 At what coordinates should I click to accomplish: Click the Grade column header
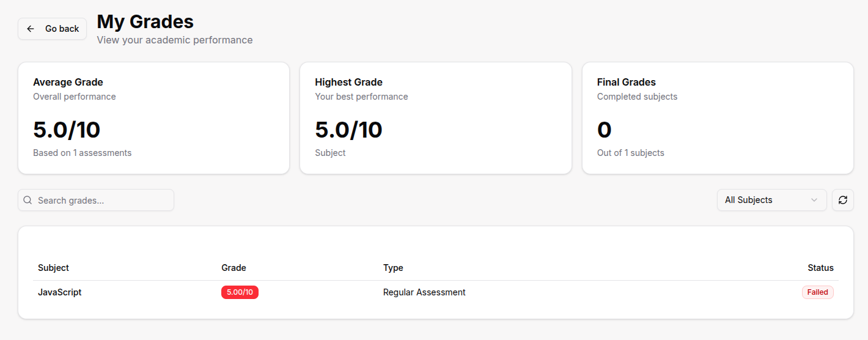[x=234, y=268]
